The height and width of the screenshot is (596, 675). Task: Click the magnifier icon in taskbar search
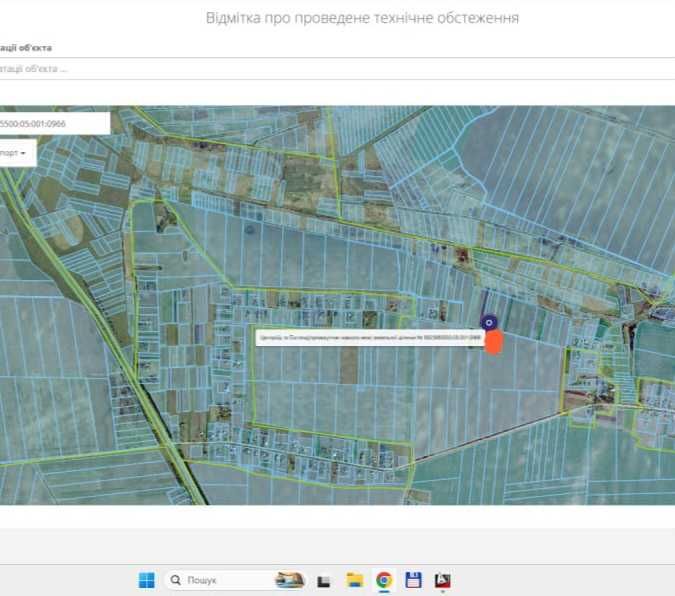[176, 580]
